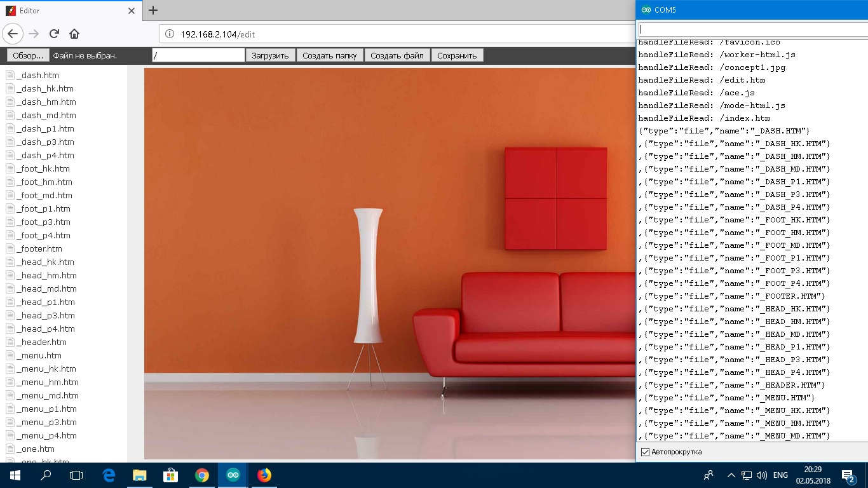Select _foot_p4.htm file
The height and width of the screenshot is (488, 868).
pos(43,235)
